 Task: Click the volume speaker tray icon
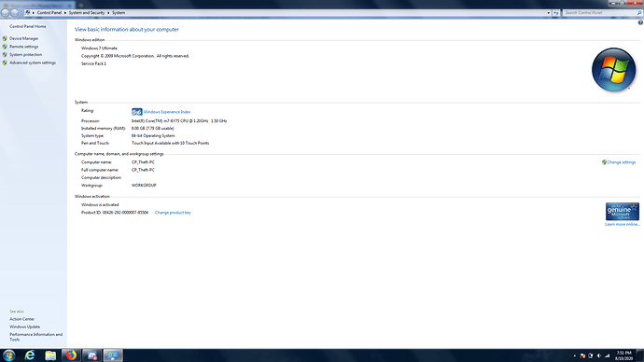599,355
